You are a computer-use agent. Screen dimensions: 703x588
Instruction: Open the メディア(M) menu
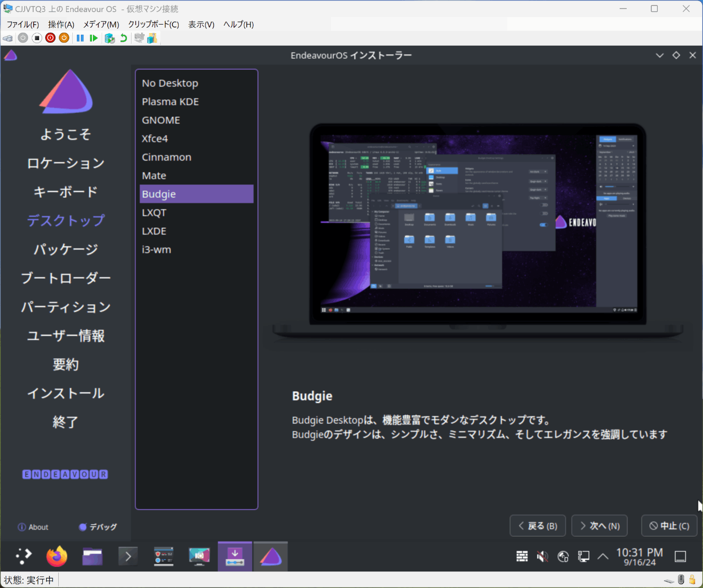(101, 24)
